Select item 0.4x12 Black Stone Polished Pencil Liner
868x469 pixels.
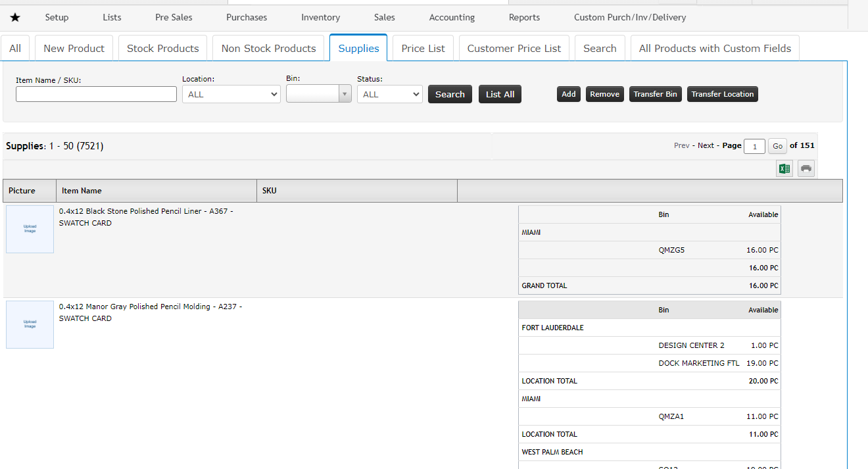146,217
